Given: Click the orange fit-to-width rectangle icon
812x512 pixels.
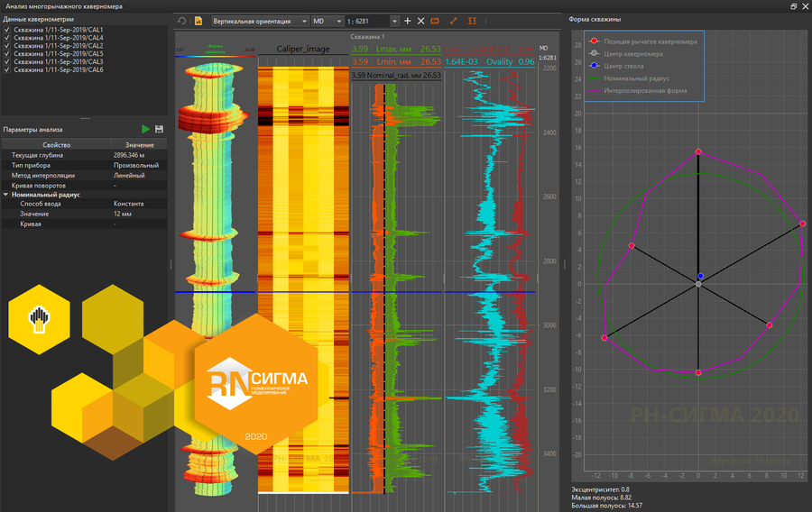Looking at the screenshot, I should tap(436, 20).
